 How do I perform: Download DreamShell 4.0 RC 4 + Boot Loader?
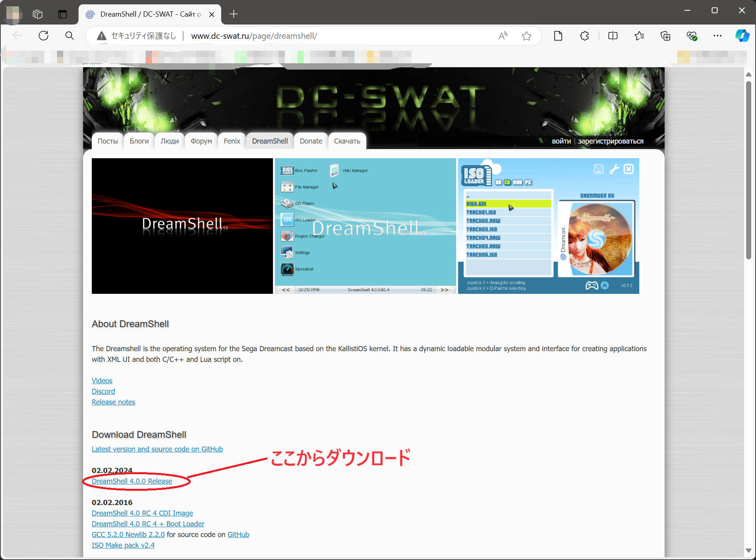(x=148, y=524)
